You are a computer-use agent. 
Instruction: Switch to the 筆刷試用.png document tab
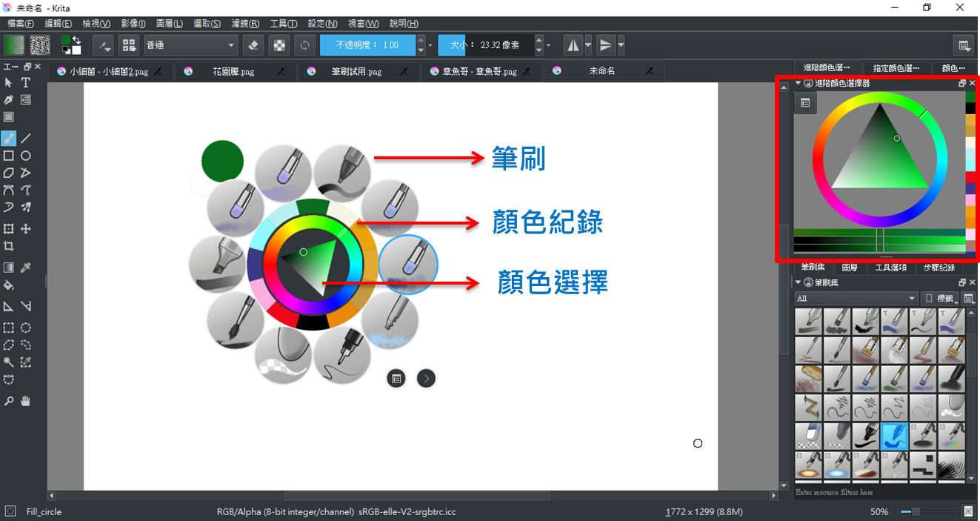tap(359, 71)
